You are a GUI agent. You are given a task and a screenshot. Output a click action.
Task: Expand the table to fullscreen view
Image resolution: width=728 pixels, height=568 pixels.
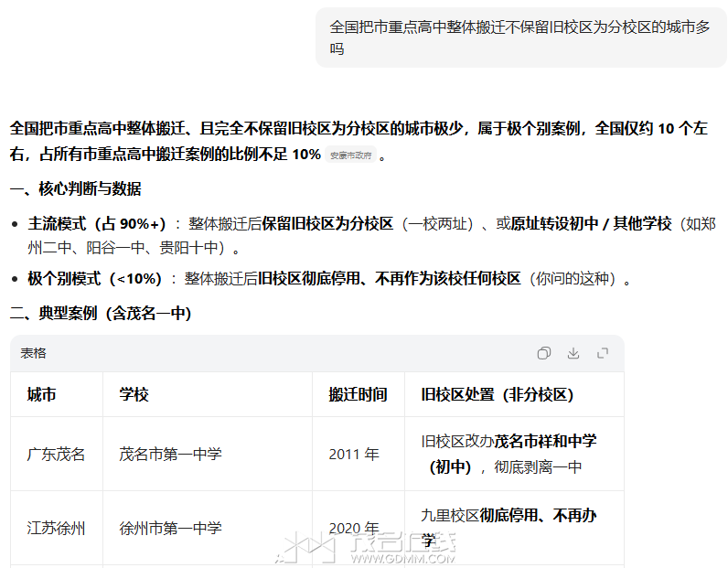[x=603, y=353]
